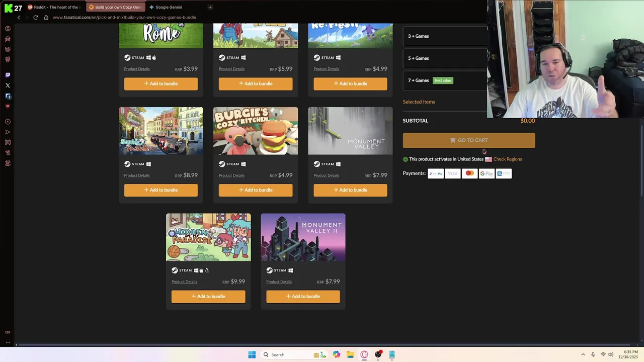The width and height of the screenshot is (644, 362).
Task: Open Copilot from the taskbar
Action: (336, 354)
